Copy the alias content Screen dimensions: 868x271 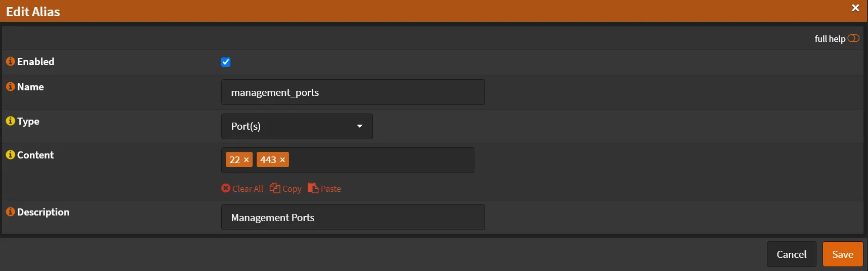coord(285,189)
